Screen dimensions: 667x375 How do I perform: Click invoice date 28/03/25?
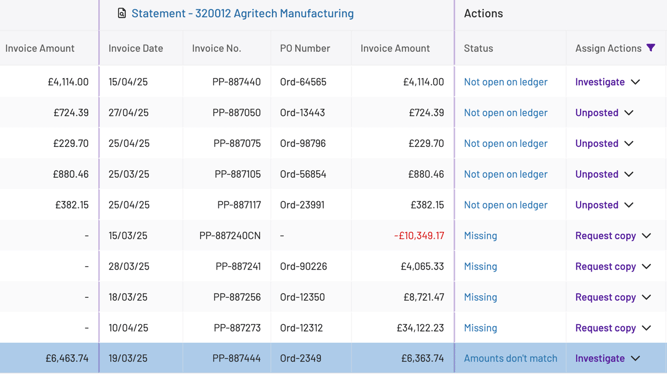coord(129,266)
